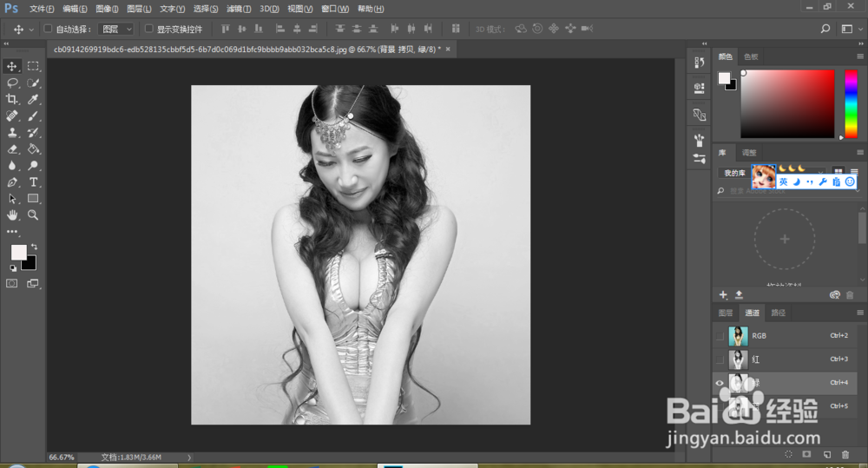Select the Eraser tool
The width and height of the screenshot is (868, 468).
pos(11,149)
